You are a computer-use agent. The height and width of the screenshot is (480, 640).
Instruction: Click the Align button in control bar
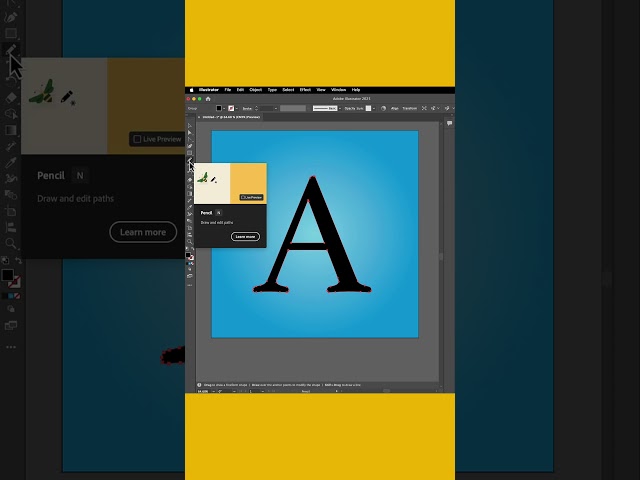click(x=395, y=109)
